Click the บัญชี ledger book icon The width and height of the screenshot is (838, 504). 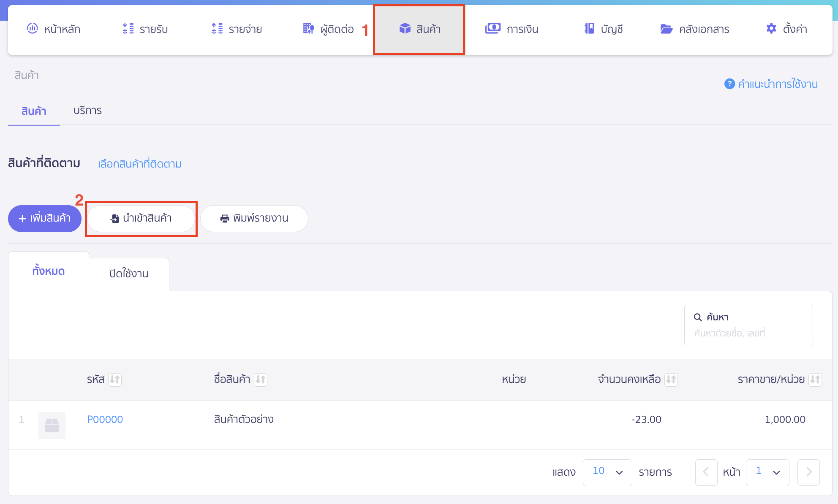589,28
